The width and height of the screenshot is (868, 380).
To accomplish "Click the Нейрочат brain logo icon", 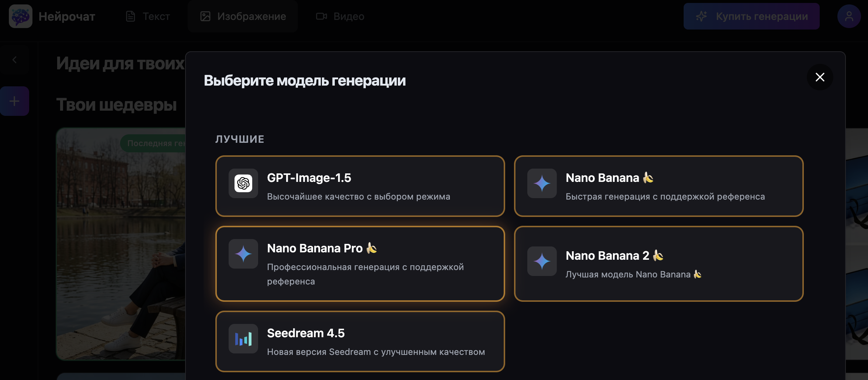I will 21,16.
